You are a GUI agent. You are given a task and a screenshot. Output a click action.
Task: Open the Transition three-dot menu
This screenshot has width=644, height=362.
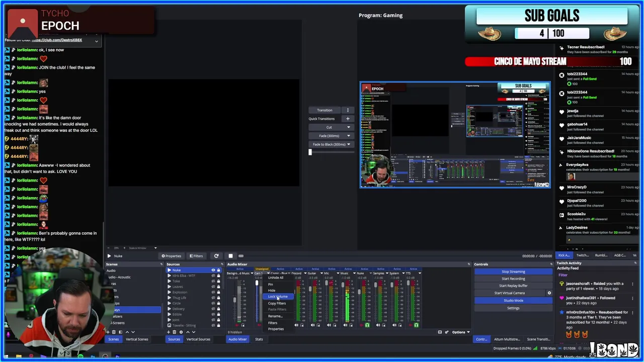pyautogui.click(x=348, y=110)
